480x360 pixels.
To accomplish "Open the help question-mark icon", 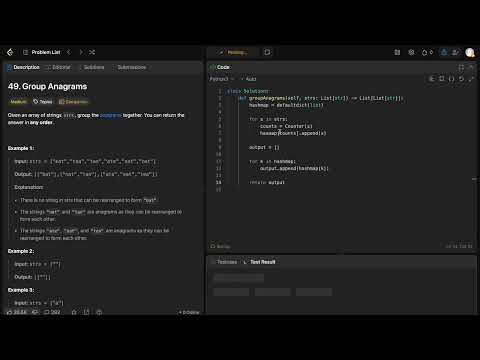I will (x=99, y=312).
